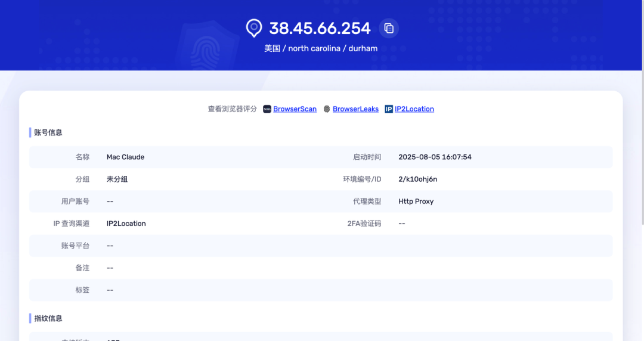644x341 pixels.
Task: Open the IP2Location link
Action: tap(414, 109)
